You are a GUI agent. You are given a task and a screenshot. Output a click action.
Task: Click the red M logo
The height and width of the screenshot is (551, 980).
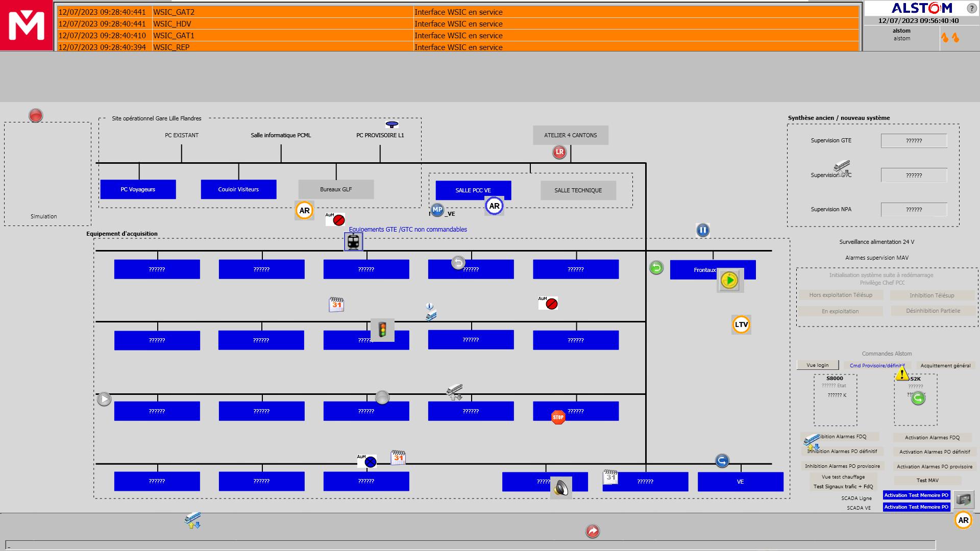[x=26, y=25]
